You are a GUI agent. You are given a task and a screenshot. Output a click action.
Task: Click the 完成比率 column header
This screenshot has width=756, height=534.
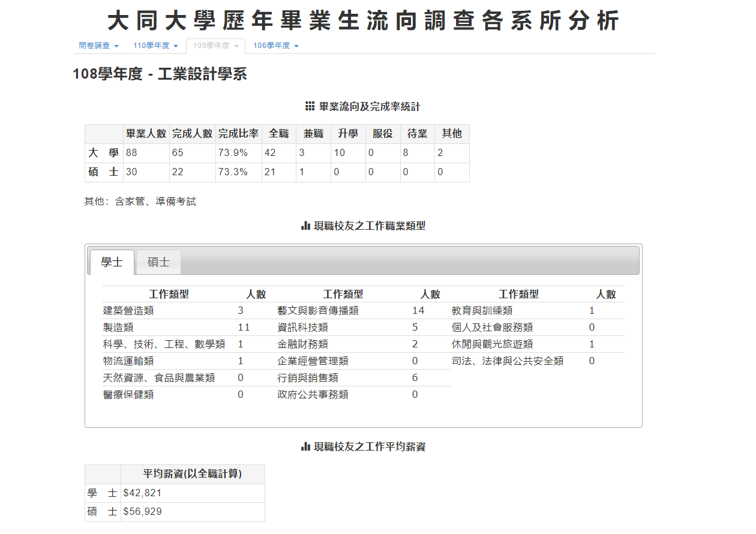tap(238, 134)
